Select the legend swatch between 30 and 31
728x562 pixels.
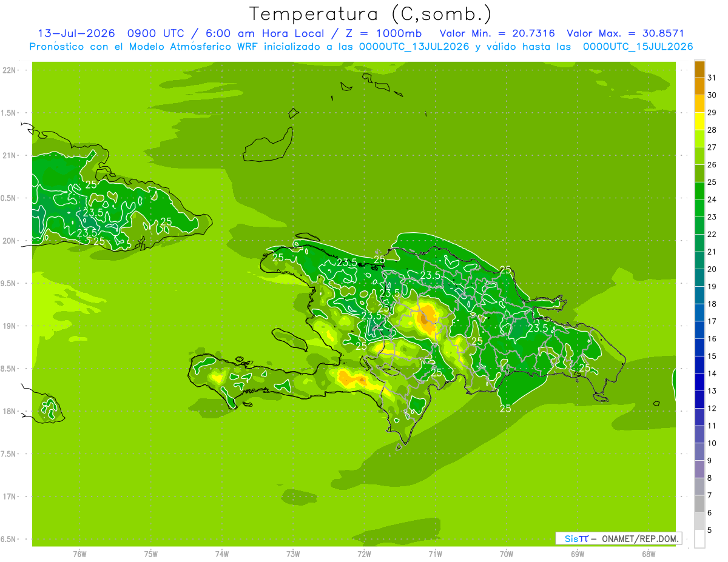tap(699, 86)
